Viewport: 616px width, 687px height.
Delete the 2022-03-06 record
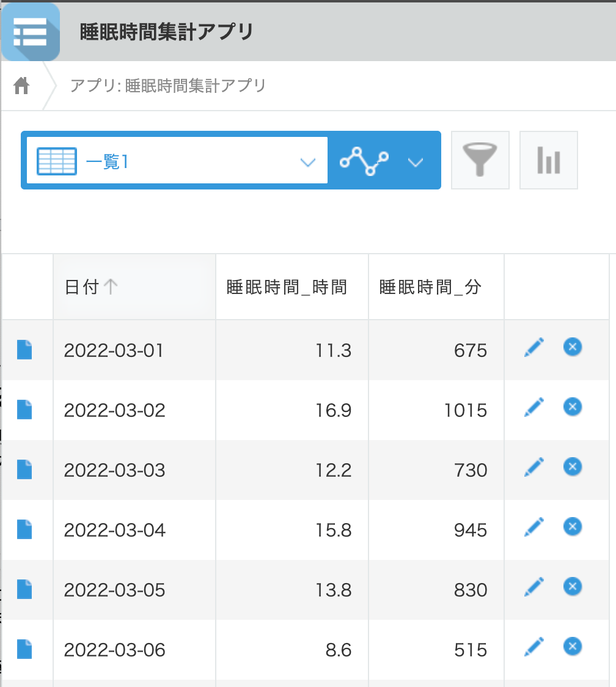click(572, 647)
